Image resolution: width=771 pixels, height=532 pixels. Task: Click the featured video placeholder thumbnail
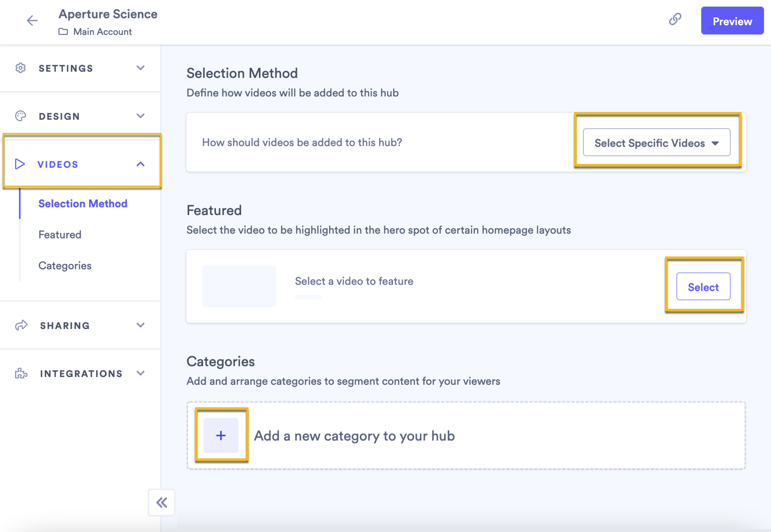(x=239, y=286)
